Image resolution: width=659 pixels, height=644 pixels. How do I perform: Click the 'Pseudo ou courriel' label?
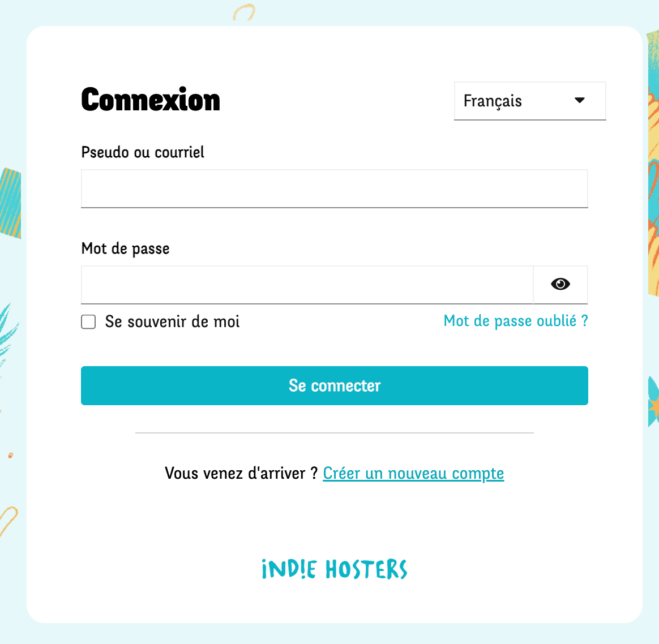tap(143, 152)
